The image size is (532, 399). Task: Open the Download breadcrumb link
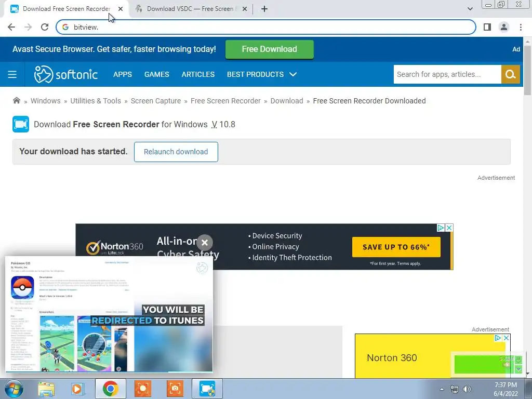click(287, 101)
